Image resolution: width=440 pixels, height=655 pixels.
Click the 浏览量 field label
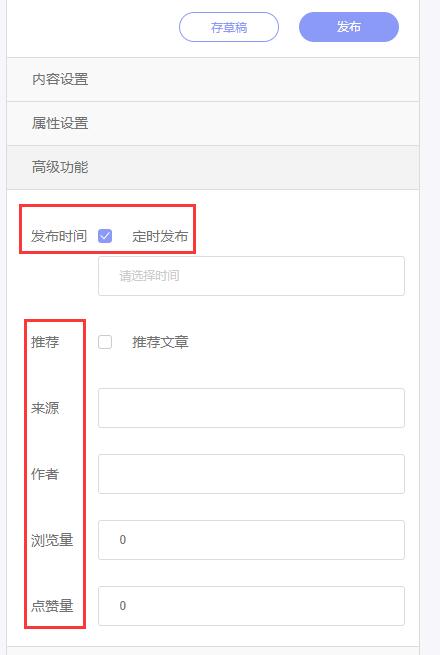[x=52, y=540]
